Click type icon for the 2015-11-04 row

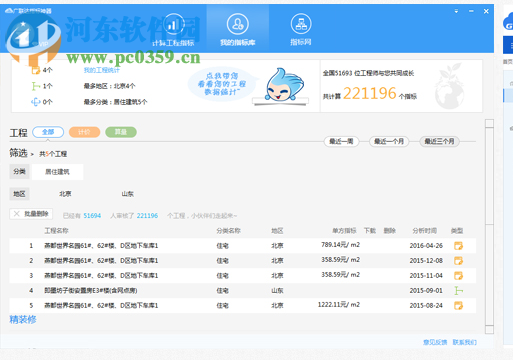tap(459, 276)
